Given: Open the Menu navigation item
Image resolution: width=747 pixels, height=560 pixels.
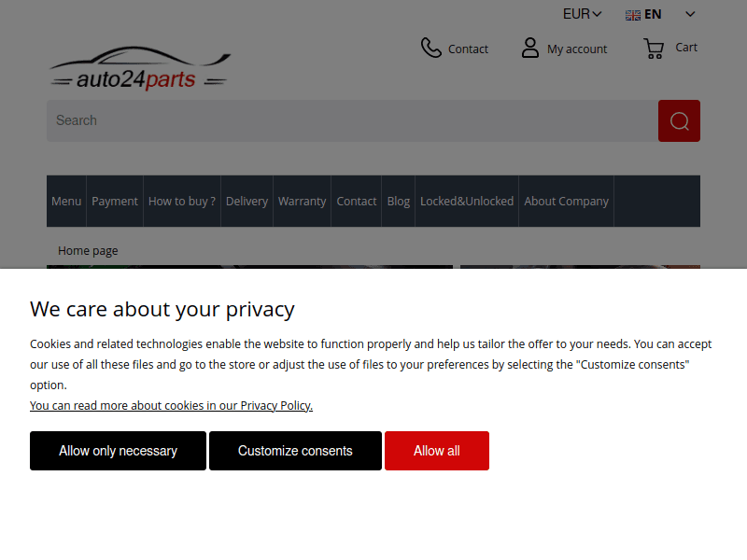Looking at the screenshot, I should point(66,201).
